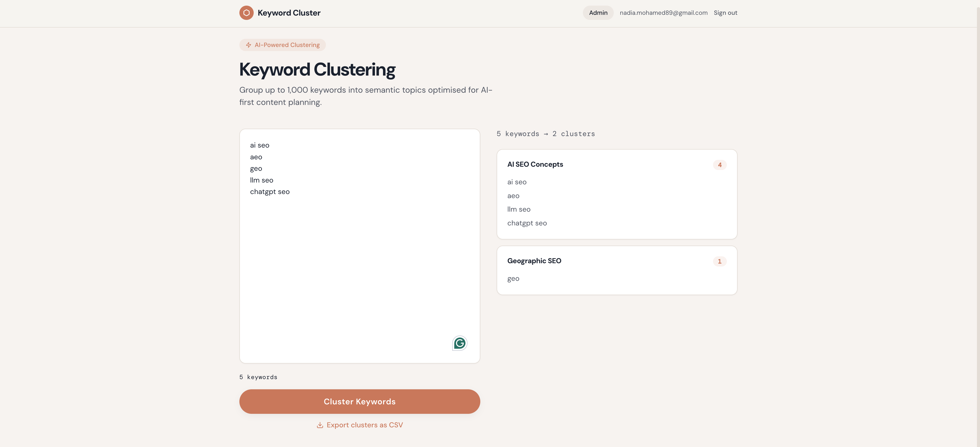Open the Admin section
Image resolution: width=980 pixels, height=447 pixels.
pos(598,13)
